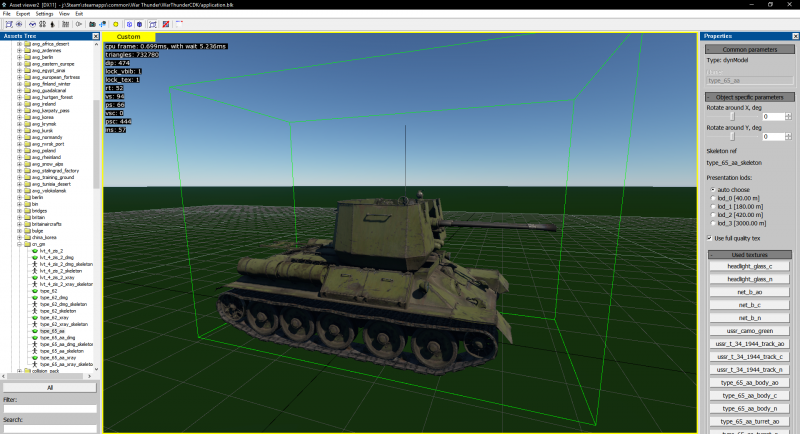Click the eye orbit-view toolbar icon
Image resolution: width=800 pixels, height=434 pixels.
pos(19,24)
